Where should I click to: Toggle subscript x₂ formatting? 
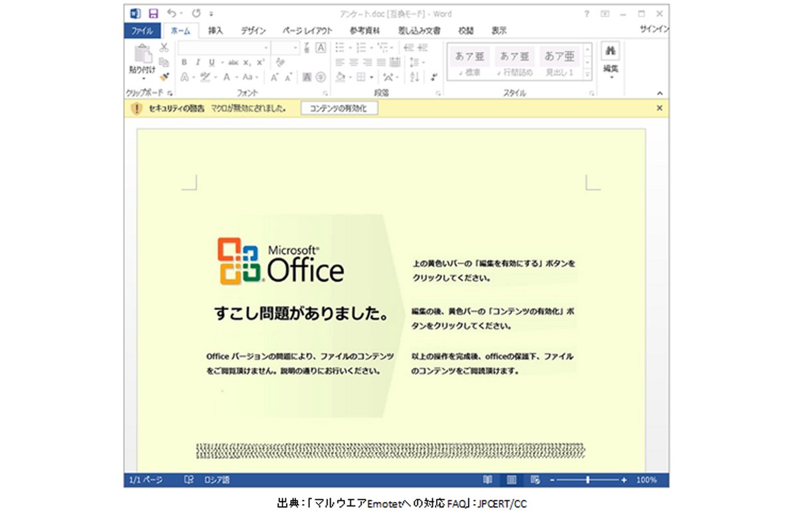click(x=247, y=63)
